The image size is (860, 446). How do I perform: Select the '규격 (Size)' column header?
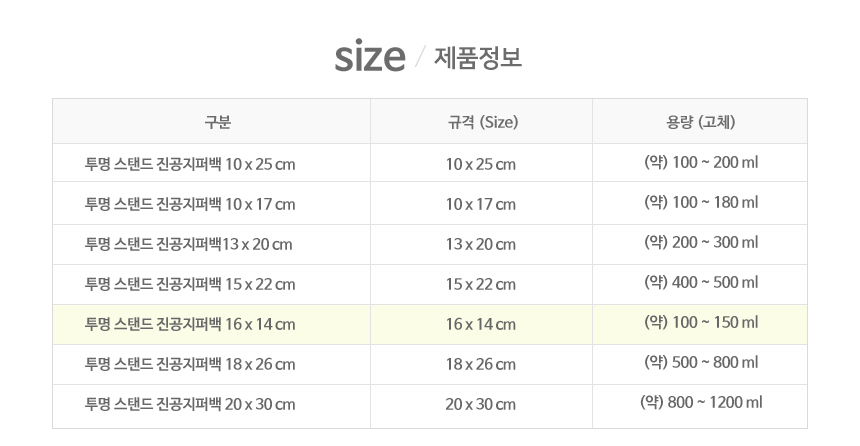(481, 123)
